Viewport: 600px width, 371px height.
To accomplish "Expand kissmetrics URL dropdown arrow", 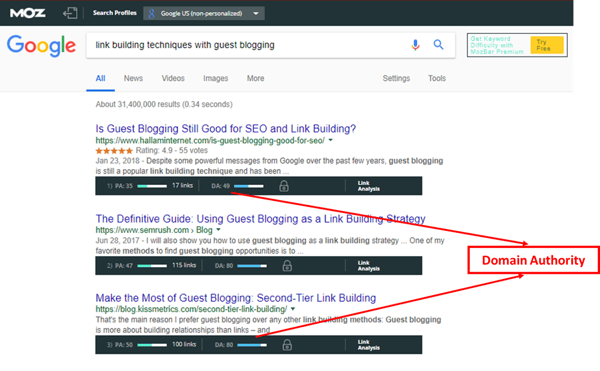I will pyautogui.click(x=293, y=309).
